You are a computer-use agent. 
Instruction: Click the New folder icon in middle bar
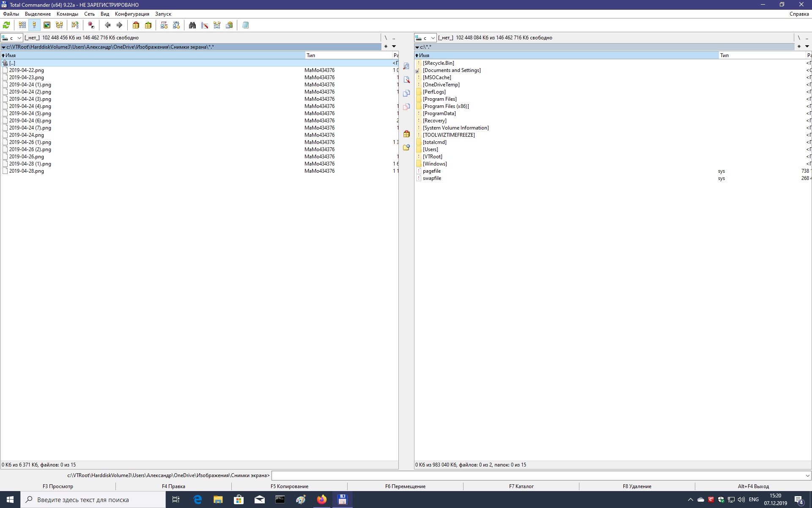click(406, 147)
